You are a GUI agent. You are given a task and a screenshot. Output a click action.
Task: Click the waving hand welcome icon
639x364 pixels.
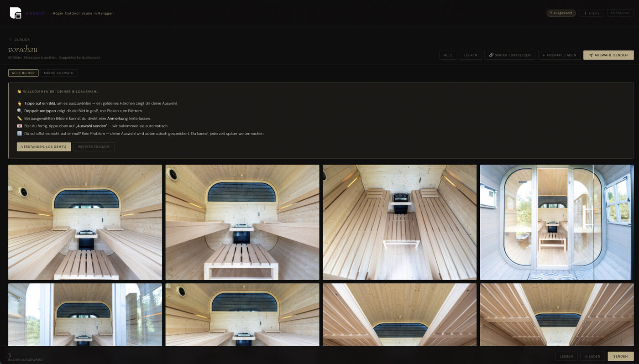(19, 91)
